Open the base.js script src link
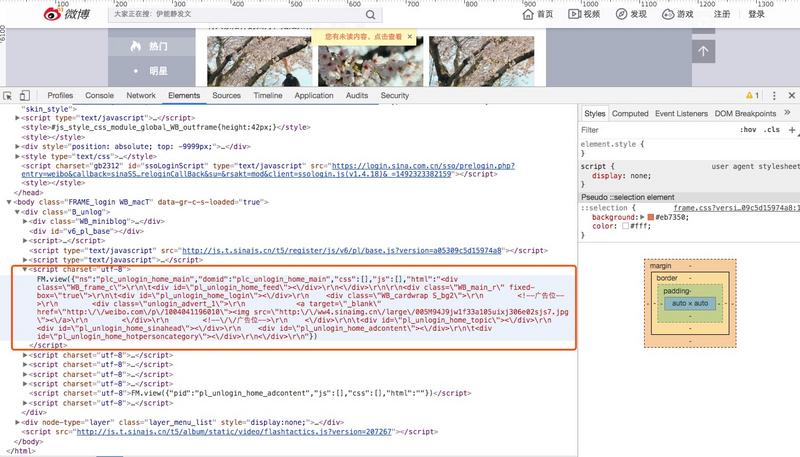This screenshot has width=800, height=457. [342, 250]
